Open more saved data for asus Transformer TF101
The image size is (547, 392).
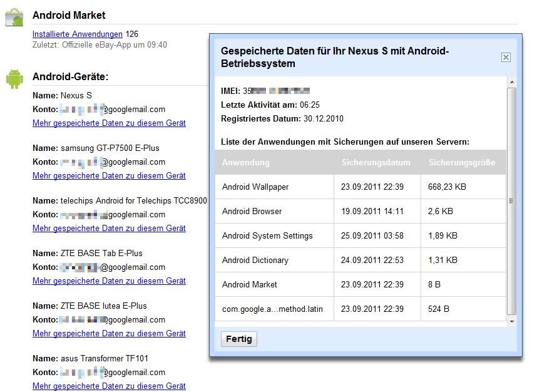point(109,386)
